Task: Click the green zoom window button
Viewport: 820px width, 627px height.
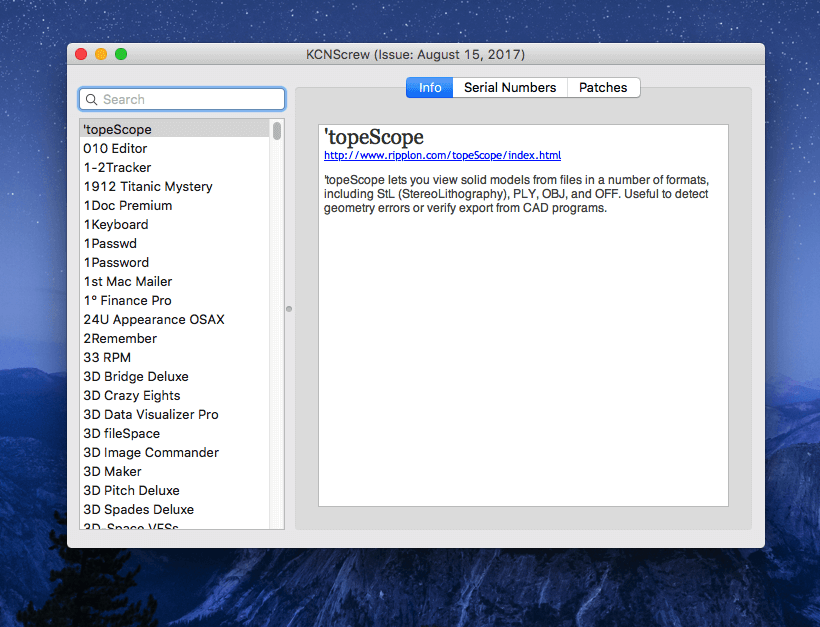Action: point(121,54)
